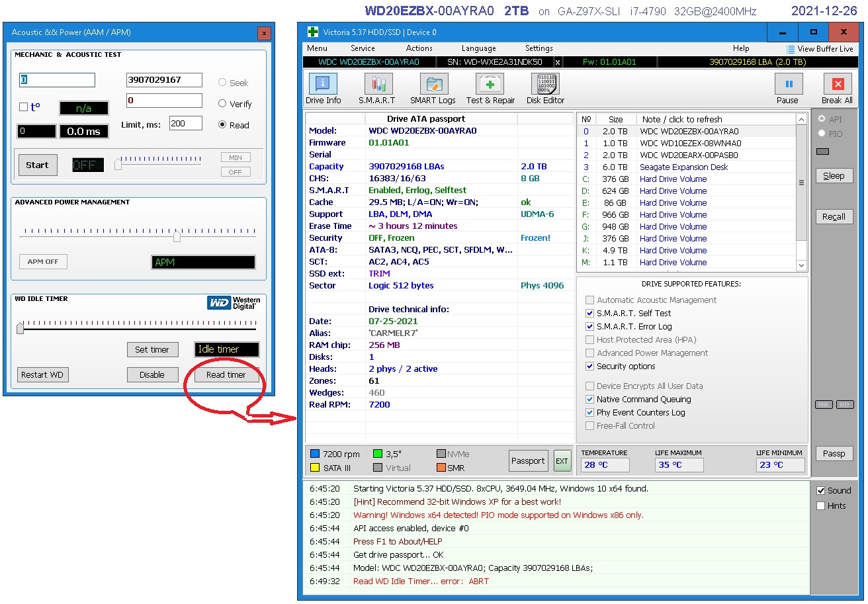The image size is (868, 604).
Task: Open the Language menu
Action: pyautogui.click(x=479, y=48)
